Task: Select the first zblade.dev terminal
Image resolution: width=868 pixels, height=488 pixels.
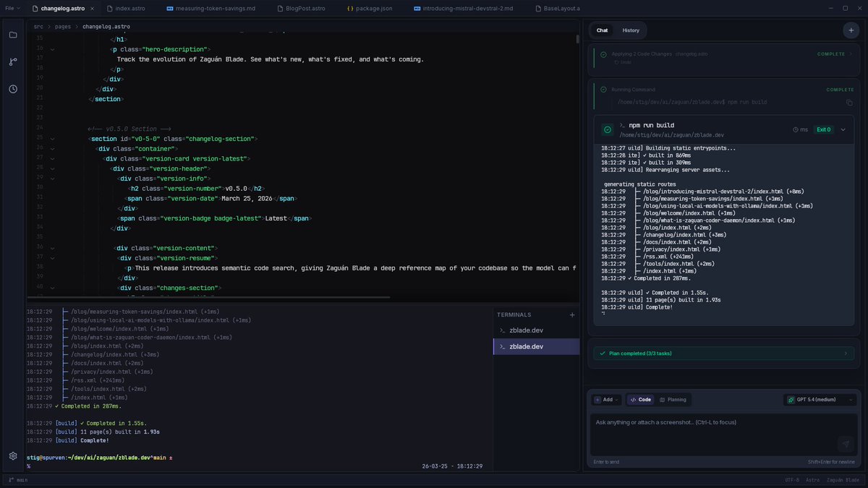Action: pos(536,330)
